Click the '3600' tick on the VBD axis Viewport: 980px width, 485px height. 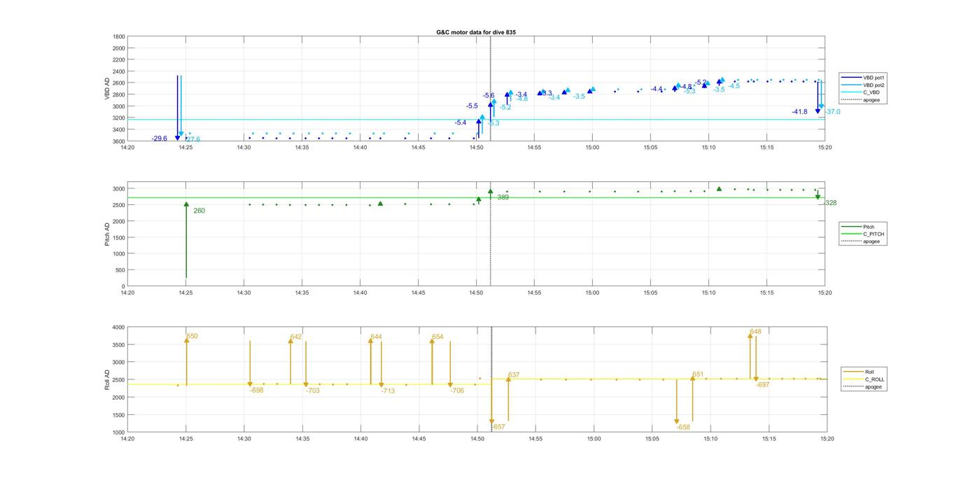click(118, 141)
